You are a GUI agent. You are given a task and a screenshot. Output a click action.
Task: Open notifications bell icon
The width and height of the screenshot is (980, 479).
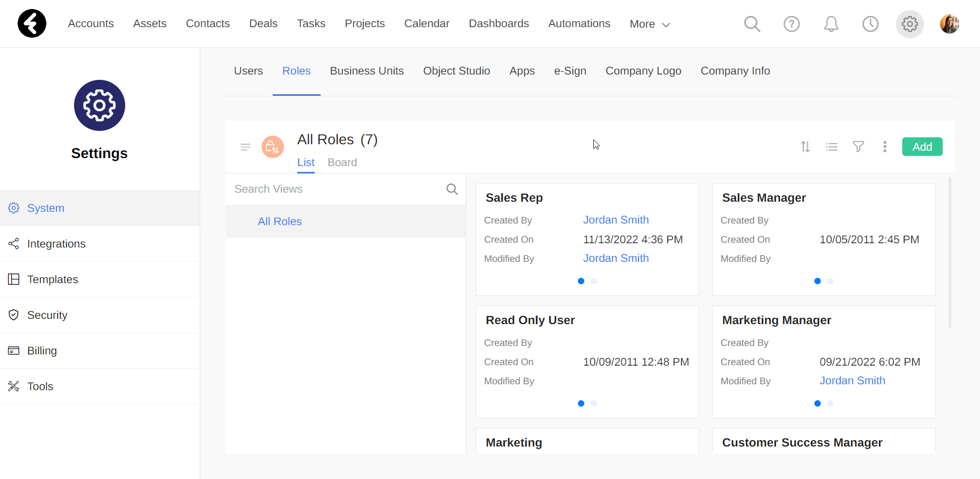(831, 24)
